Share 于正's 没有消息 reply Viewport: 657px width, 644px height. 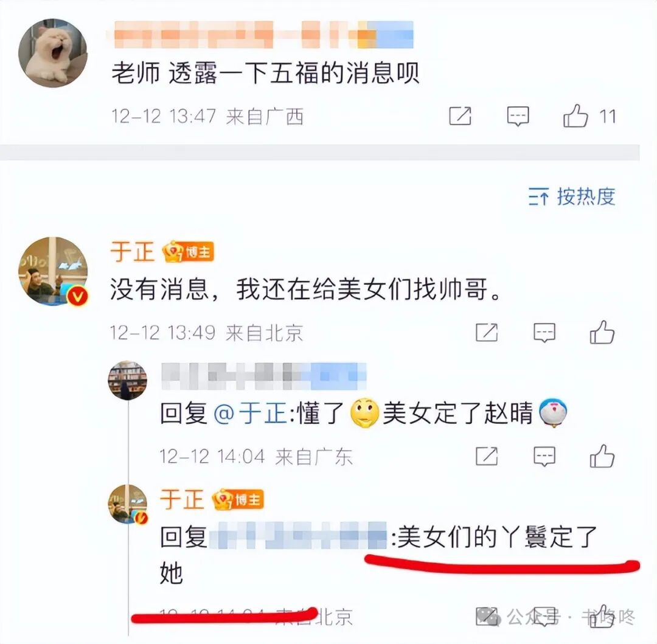click(487, 333)
